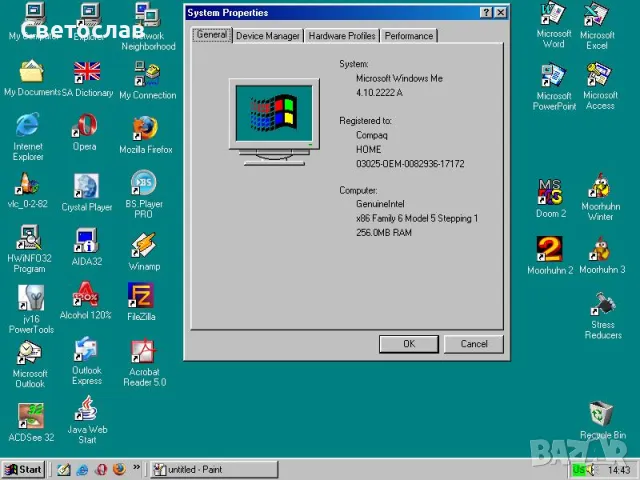The image size is (640, 480).
Task: Select the General tab
Action: (211, 34)
